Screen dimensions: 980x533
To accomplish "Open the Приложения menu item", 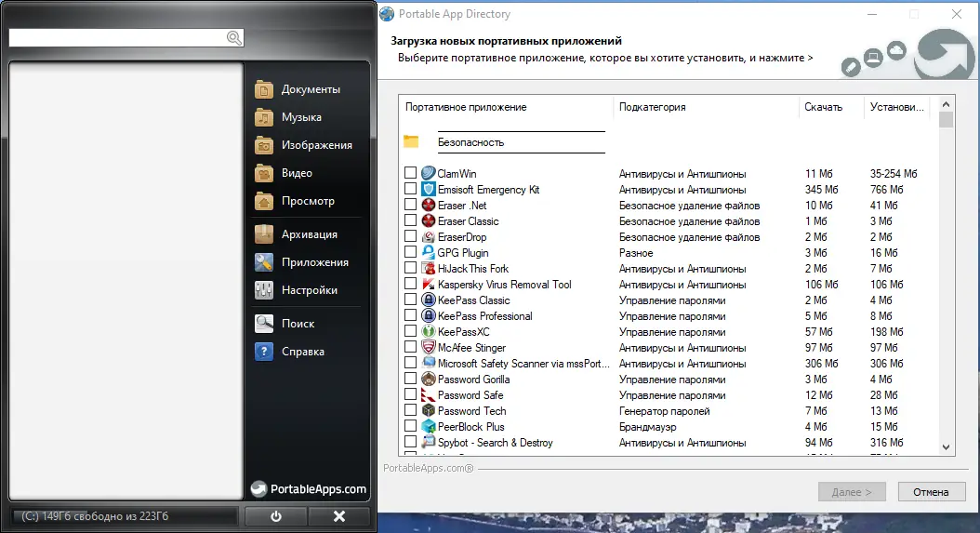I will (314, 262).
